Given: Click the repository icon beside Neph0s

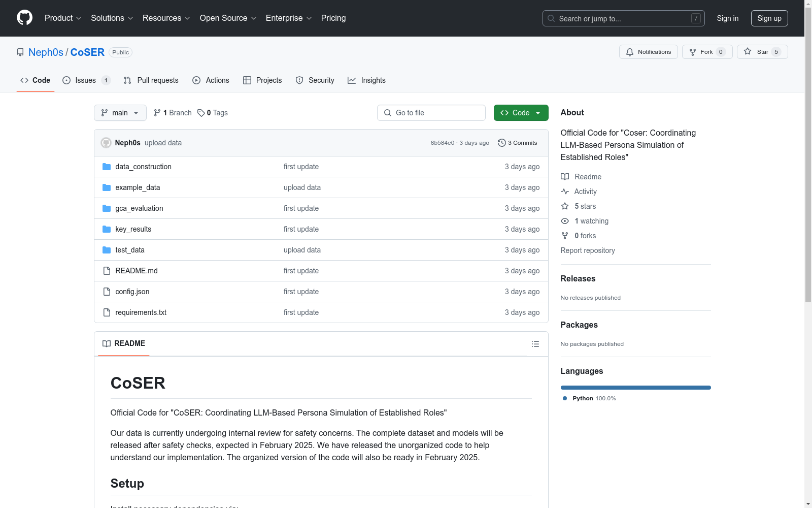Looking at the screenshot, I should [20, 52].
